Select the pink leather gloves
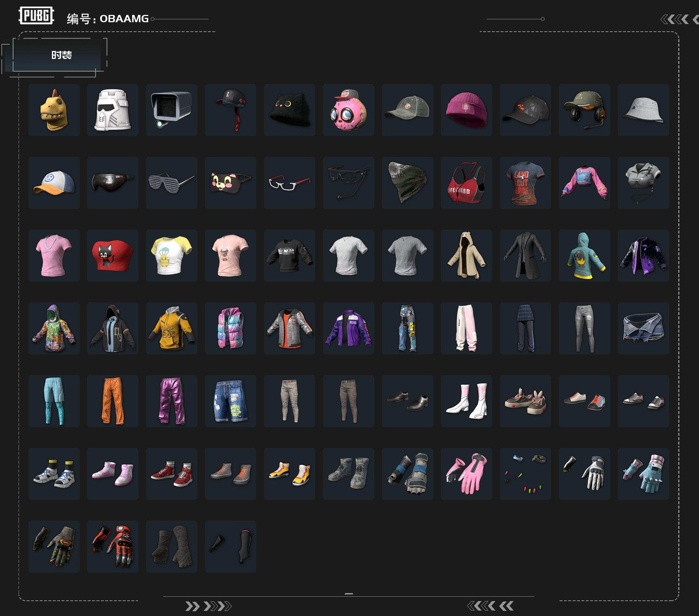 coord(466,474)
